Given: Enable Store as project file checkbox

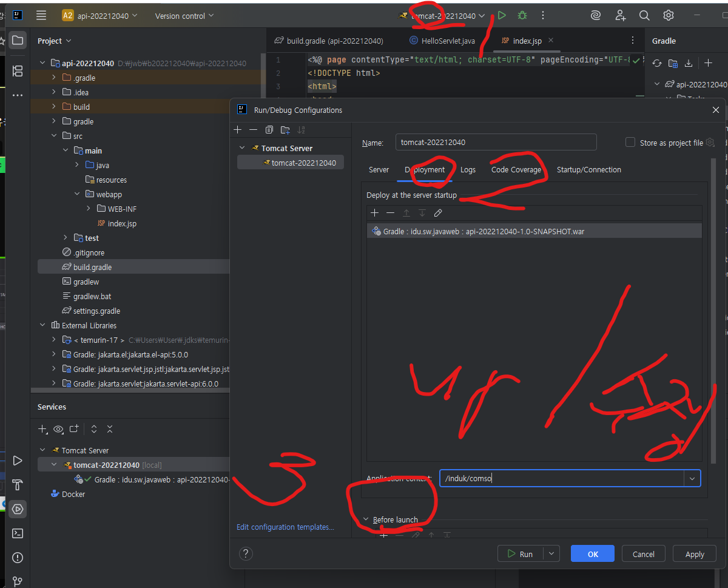Looking at the screenshot, I should [x=630, y=142].
